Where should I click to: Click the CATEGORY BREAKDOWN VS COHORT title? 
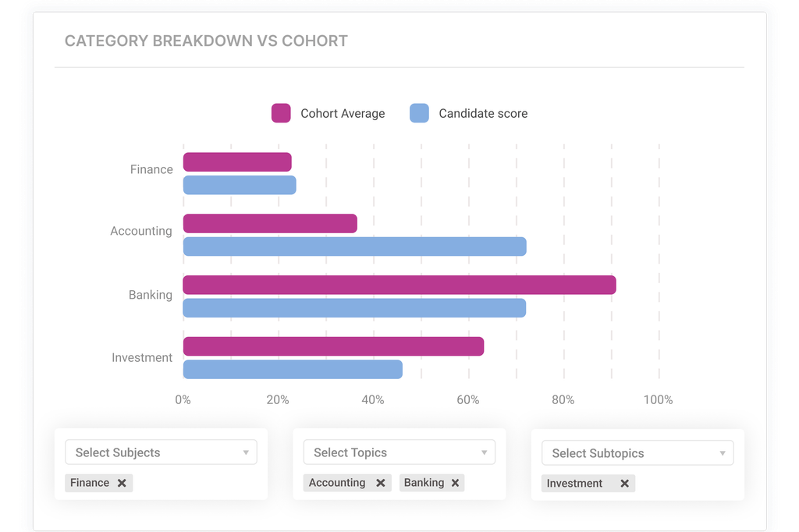(206, 41)
